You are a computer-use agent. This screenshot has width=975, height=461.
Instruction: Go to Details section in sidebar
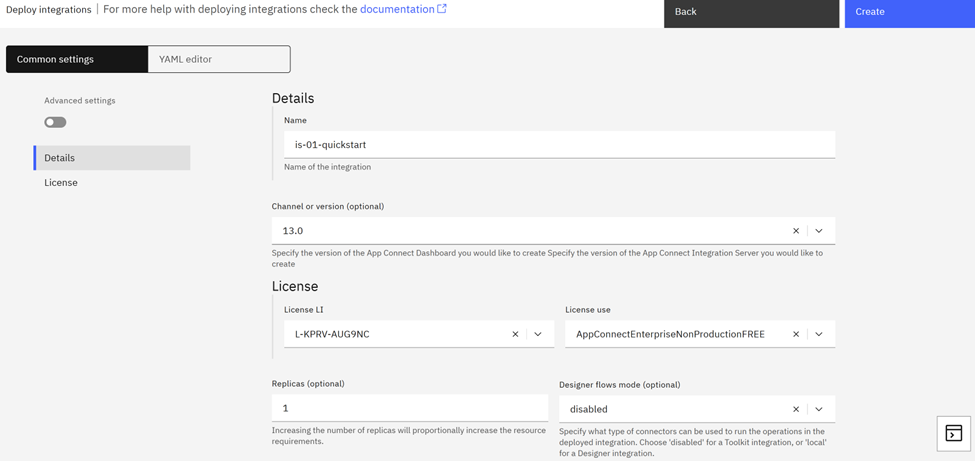pyautogui.click(x=112, y=158)
